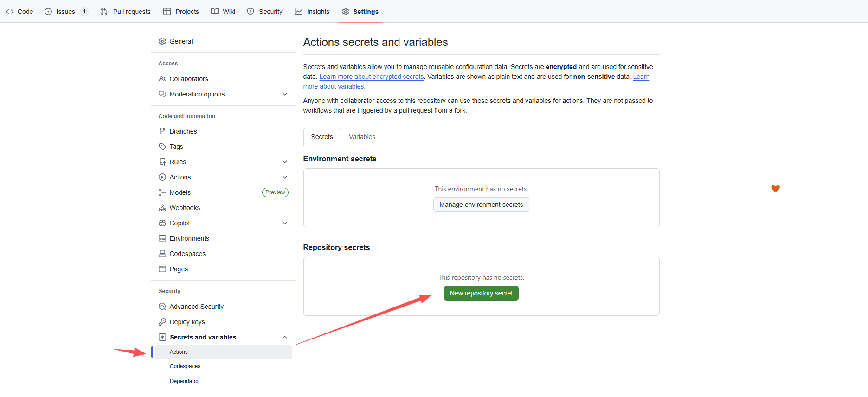Click the Models icon in sidebar
Image resolution: width=868 pixels, height=397 pixels.
162,192
